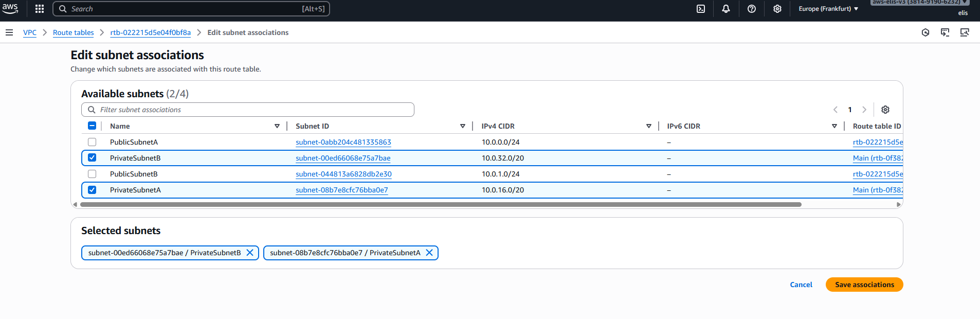Go to Route tables breadcrumb

tap(73, 32)
